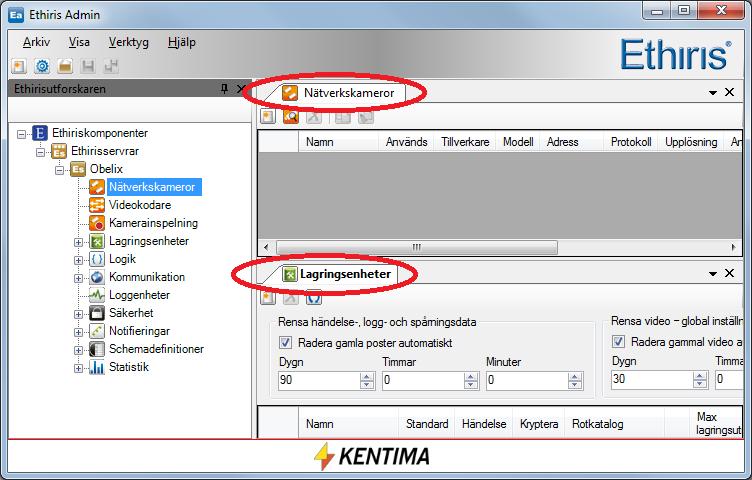Click the Statistik bar chart icon

[x=97, y=367]
